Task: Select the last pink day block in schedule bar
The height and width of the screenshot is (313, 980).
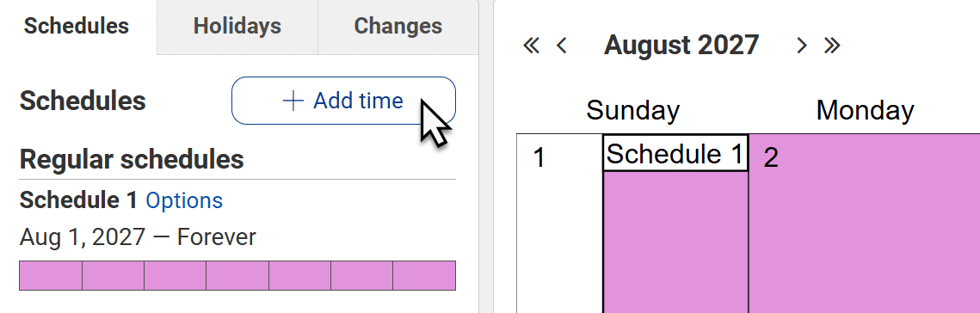Action: coord(424,275)
